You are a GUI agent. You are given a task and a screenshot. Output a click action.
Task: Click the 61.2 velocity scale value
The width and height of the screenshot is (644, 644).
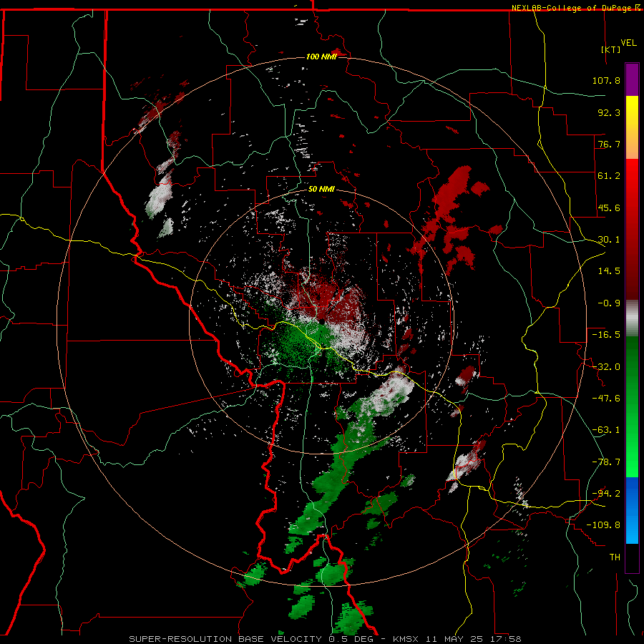coord(609,176)
